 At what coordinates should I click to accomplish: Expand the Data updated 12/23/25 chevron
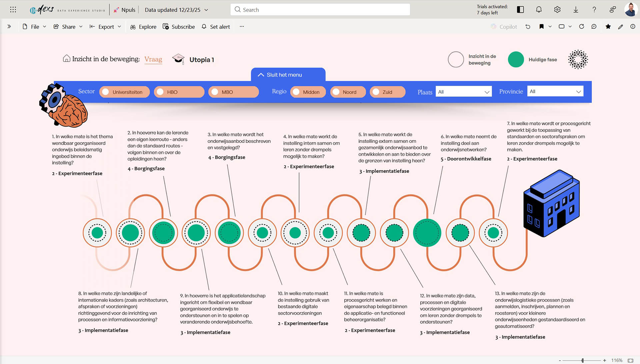coord(206,10)
